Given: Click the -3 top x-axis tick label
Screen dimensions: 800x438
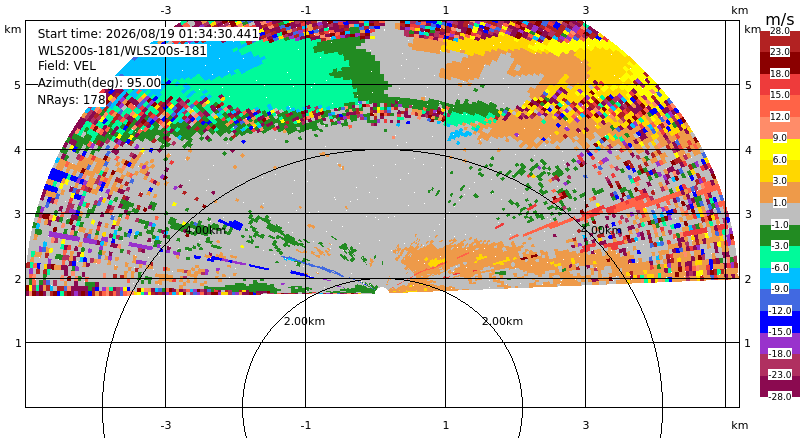Looking at the screenshot, I should pos(165,10).
